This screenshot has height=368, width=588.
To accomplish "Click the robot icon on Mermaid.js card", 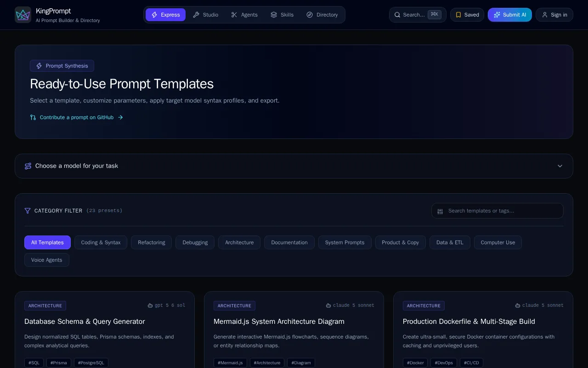I will click(x=328, y=305).
